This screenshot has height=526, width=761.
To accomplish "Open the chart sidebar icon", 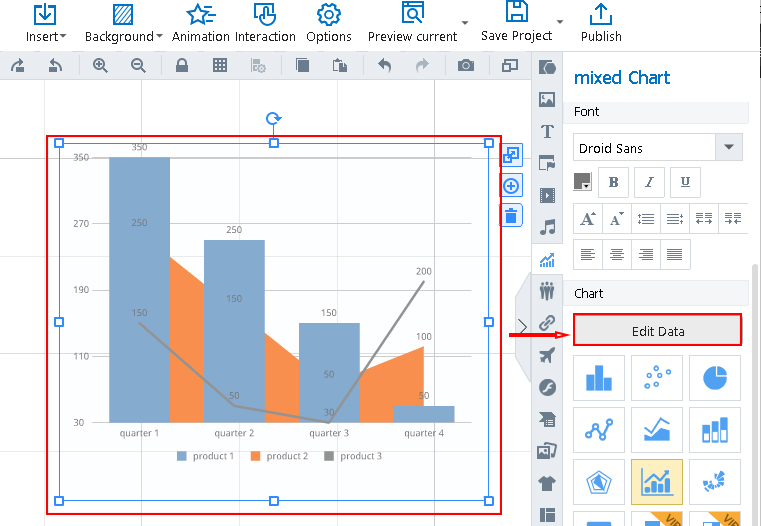I will [547, 260].
